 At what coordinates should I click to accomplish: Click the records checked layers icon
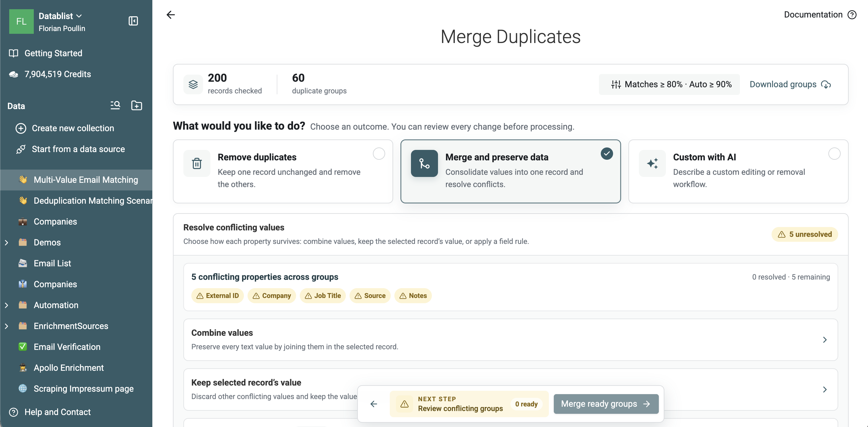pyautogui.click(x=193, y=84)
